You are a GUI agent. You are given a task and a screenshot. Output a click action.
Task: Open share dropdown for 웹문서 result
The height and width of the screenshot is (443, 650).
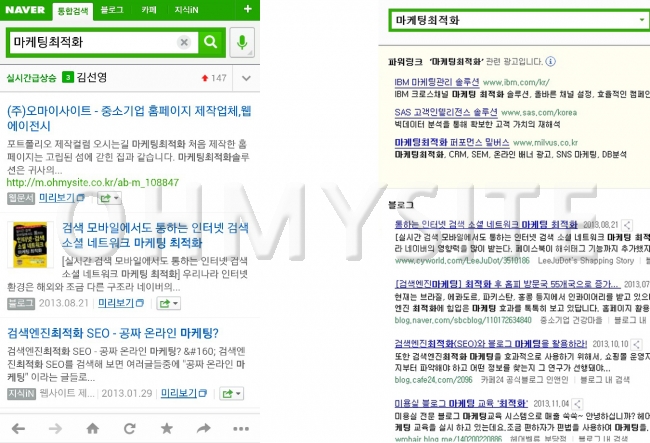109,199
